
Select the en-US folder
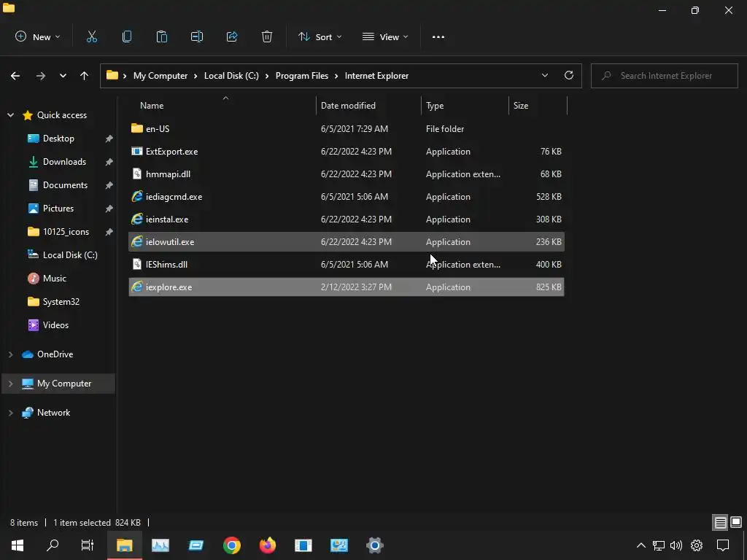pos(347,129)
